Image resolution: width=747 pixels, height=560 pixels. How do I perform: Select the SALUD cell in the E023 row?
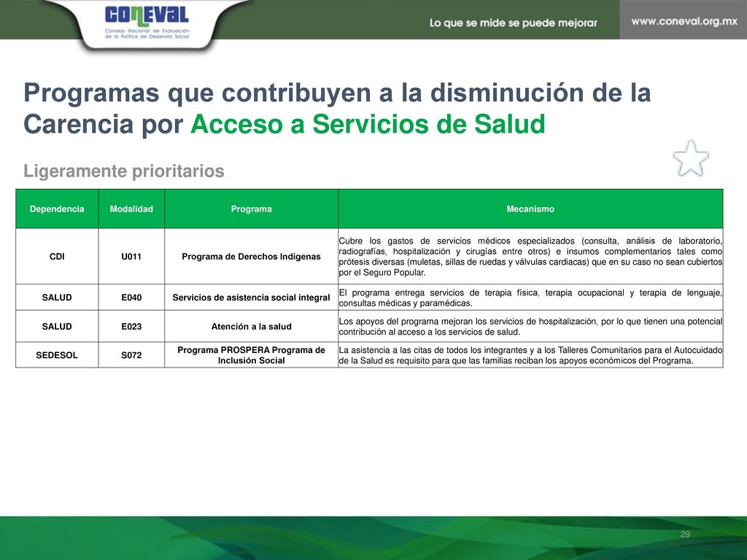(x=57, y=326)
